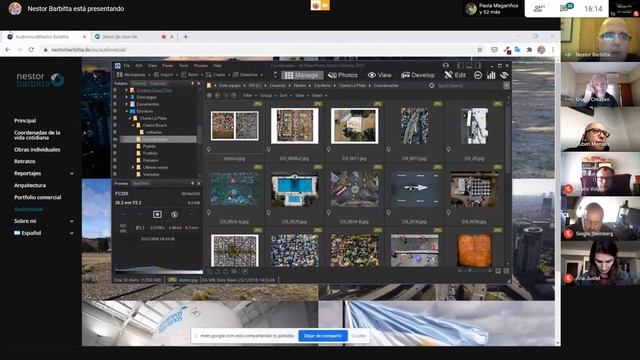This screenshot has width=640, height=360.
Task: Click 'Dejar de compartir' to stop sharing
Action: [x=323, y=336]
